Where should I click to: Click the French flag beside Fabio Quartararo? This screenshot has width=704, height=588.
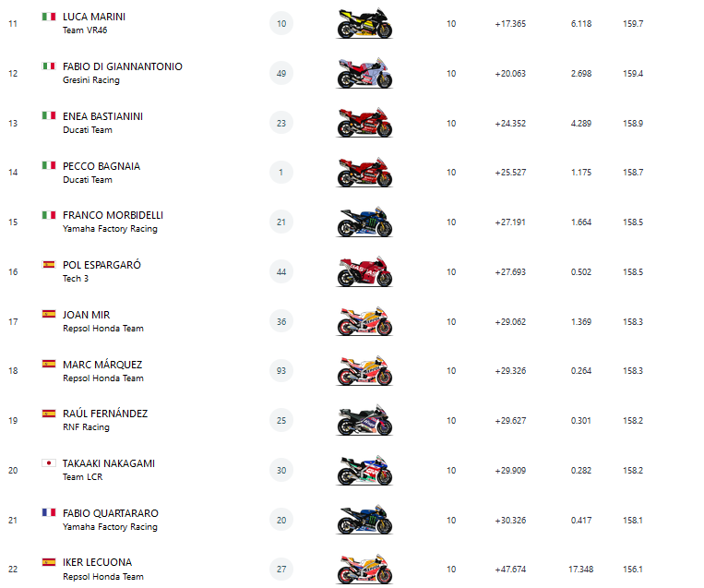pos(49,512)
